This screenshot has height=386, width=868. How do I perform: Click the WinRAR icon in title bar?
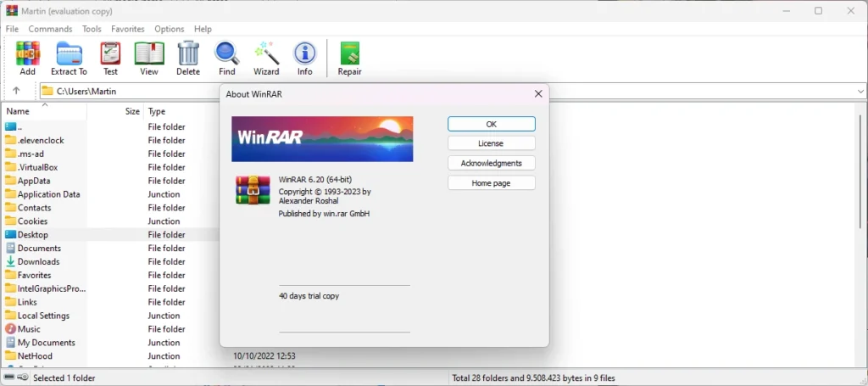pyautogui.click(x=12, y=10)
